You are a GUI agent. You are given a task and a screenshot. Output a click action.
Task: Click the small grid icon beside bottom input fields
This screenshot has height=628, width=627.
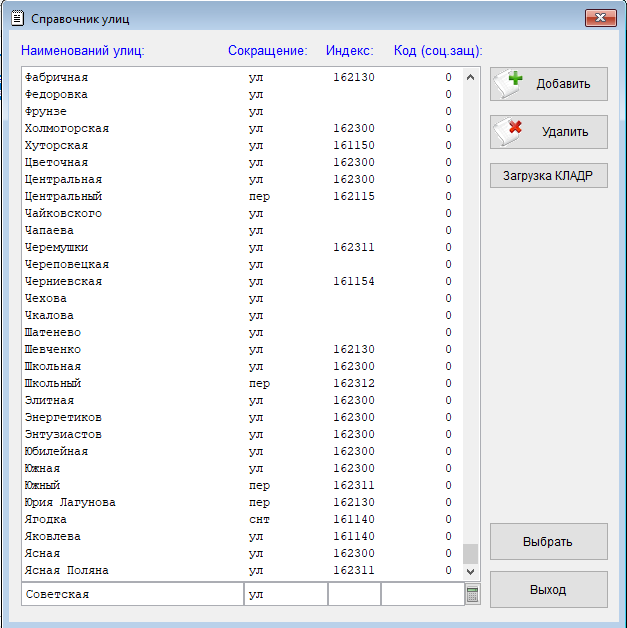point(472,594)
